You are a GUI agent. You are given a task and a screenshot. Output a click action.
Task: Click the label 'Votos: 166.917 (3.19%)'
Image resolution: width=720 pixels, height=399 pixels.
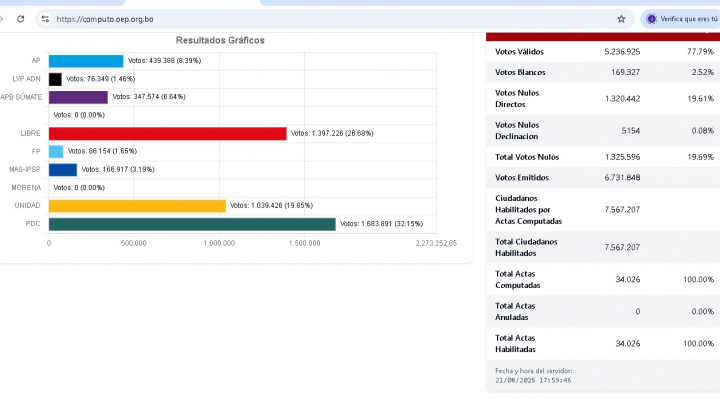118,169
